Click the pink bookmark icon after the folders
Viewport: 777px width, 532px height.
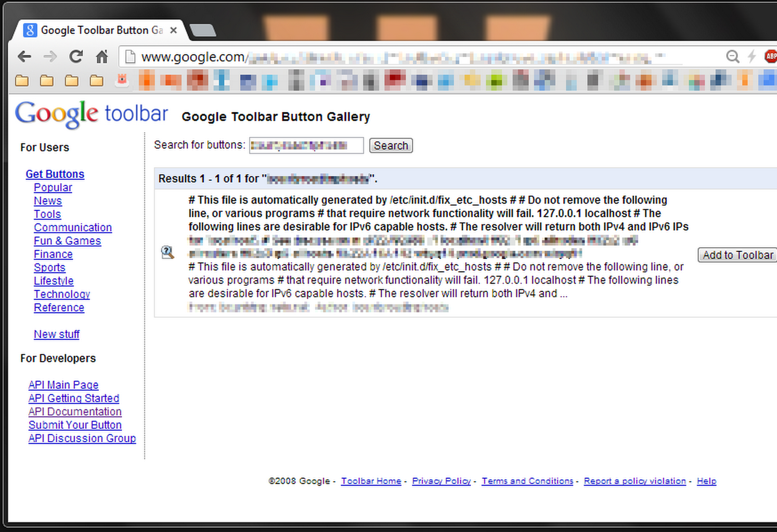pyautogui.click(x=122, y=80)
